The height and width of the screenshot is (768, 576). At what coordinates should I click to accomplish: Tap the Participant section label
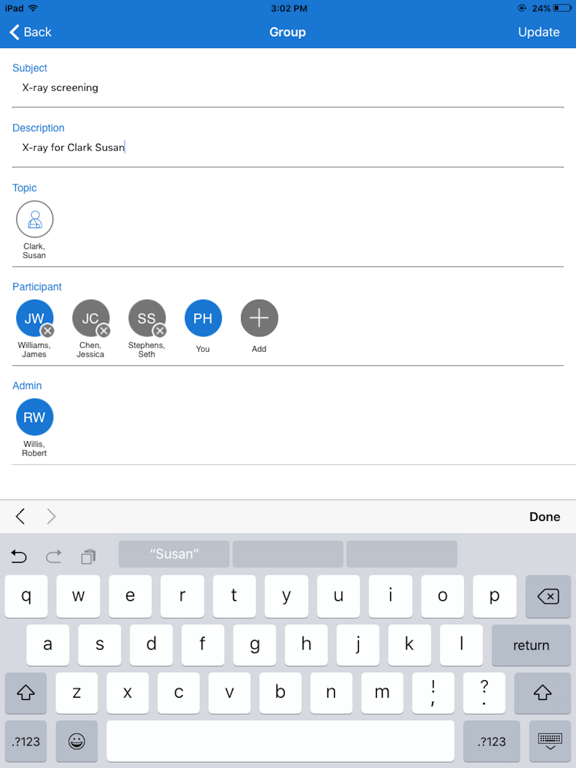tap(37, 287)
